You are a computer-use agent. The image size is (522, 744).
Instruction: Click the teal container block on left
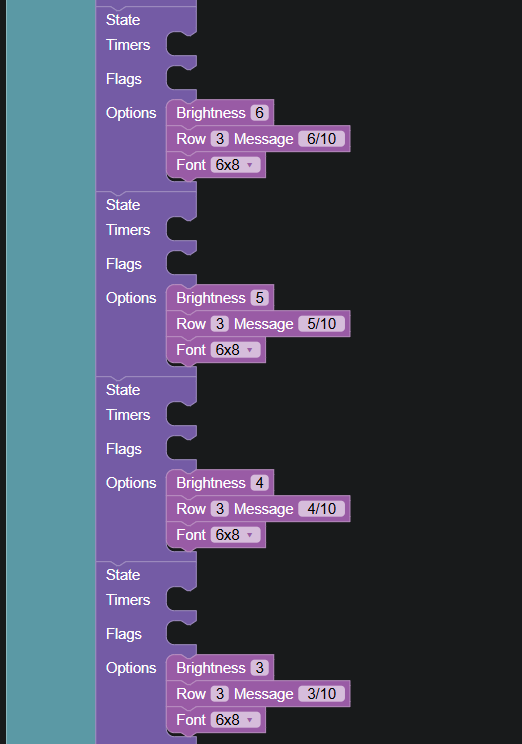click(x=51, y=372)
